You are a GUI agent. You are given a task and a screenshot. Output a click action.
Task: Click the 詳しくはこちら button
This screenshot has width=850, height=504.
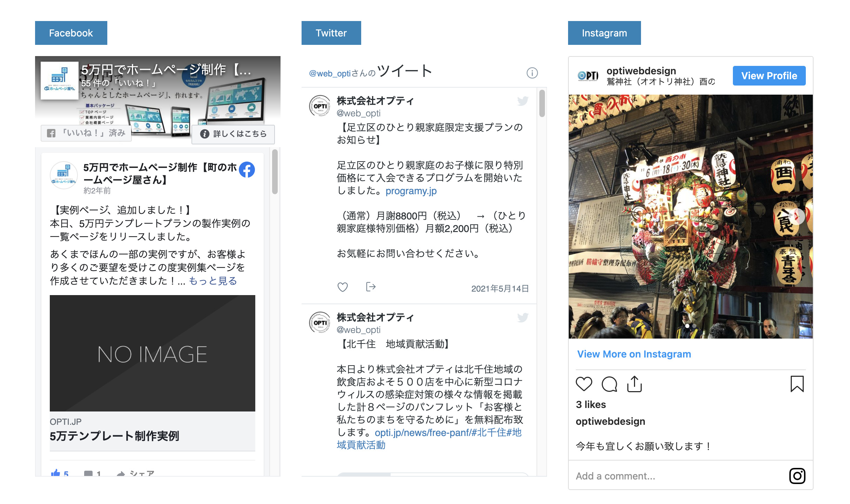point(233,134)
